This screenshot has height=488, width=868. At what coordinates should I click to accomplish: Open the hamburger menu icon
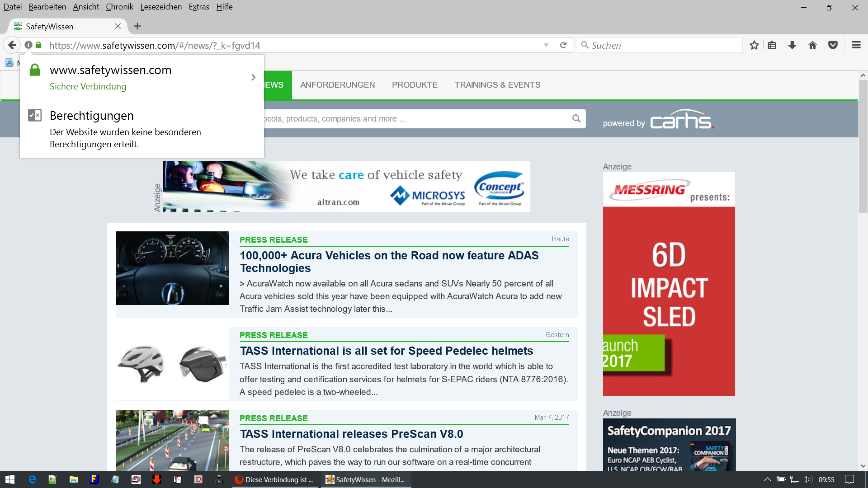point(856,45)
